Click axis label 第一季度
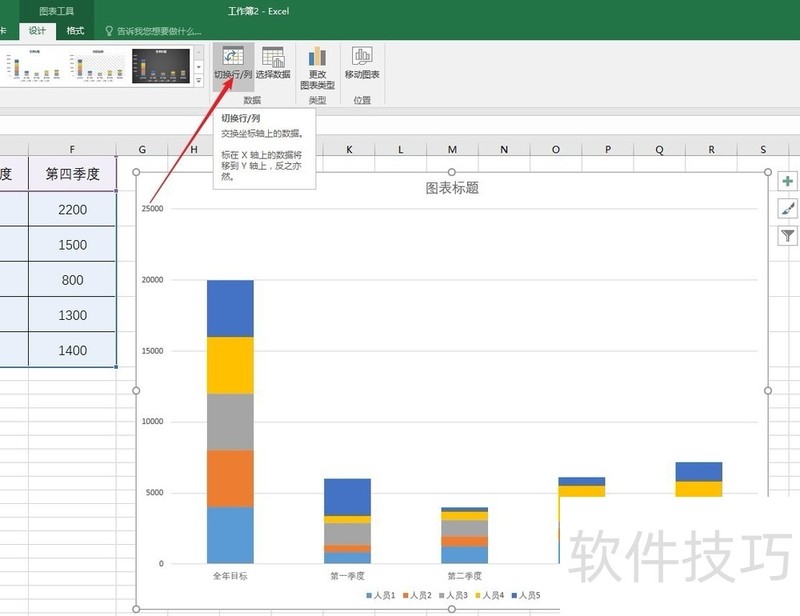Screen dimensions: 800x616 point(347,576)
